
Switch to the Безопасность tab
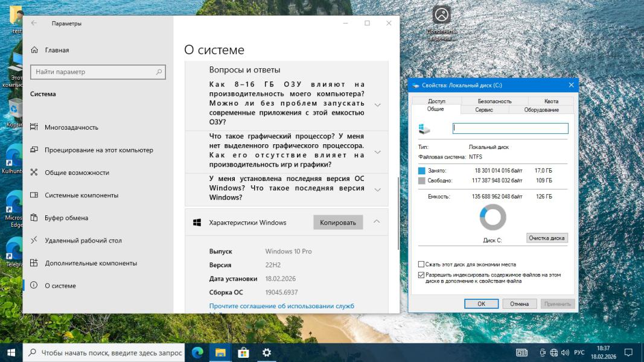[x=494, y=101]
